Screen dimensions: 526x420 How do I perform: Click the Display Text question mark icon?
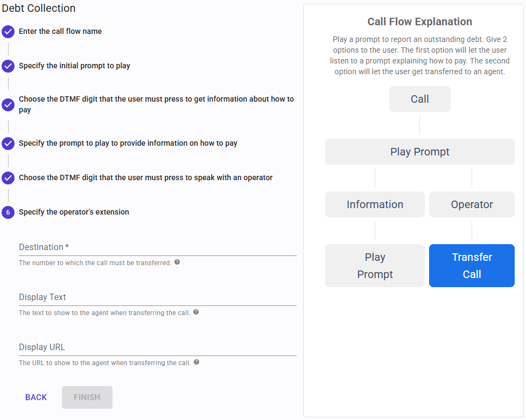point(195,312)
